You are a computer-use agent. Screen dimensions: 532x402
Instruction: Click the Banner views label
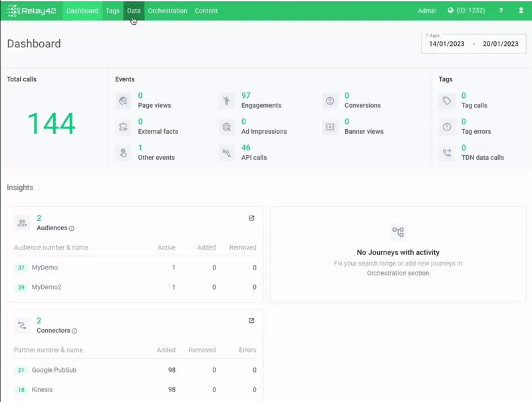coord(364,132)
